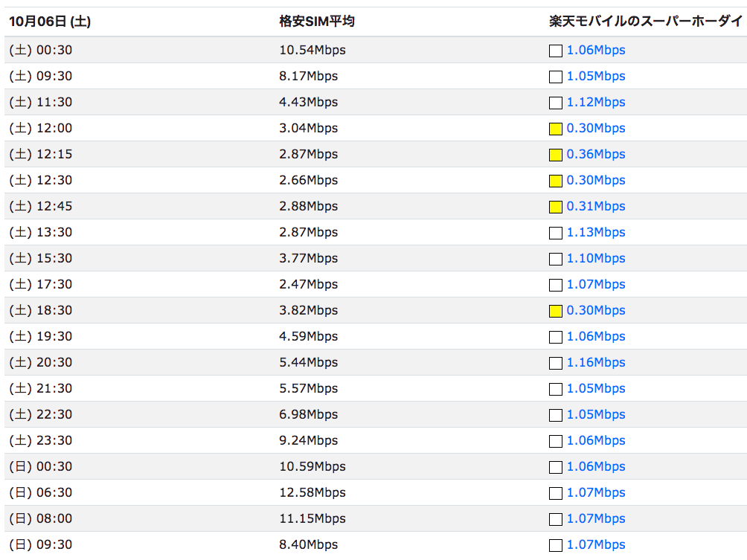Open the 1.07Mbps link in Sunday 08:00 row
This screenshot has width=747, height=560.
pyautogui.click(x=595, y=518)
